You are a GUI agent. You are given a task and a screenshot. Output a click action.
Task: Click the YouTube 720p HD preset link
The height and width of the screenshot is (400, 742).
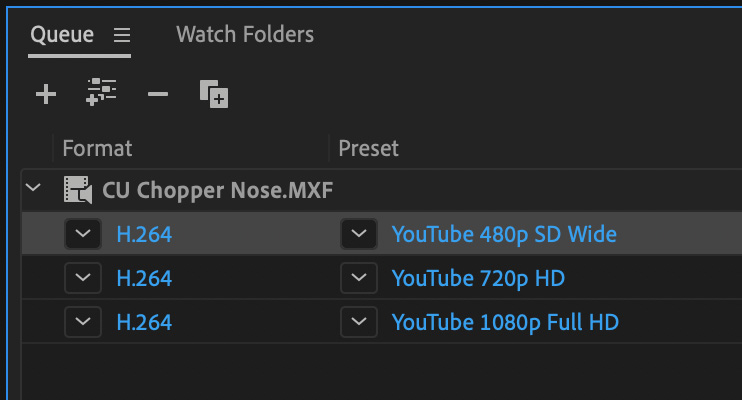click(478, 278)
